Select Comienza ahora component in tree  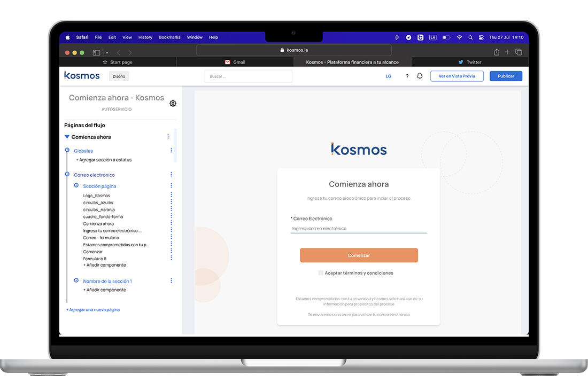98,223
